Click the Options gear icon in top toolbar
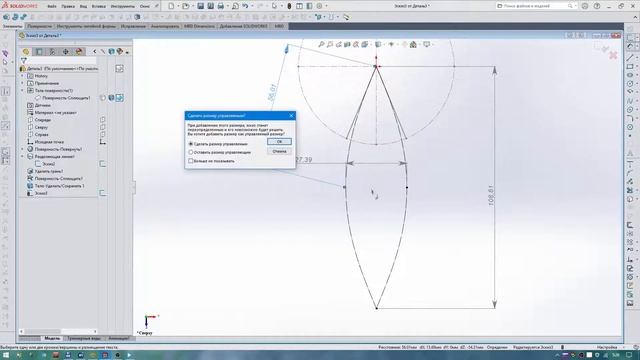 tap(320, 6)
